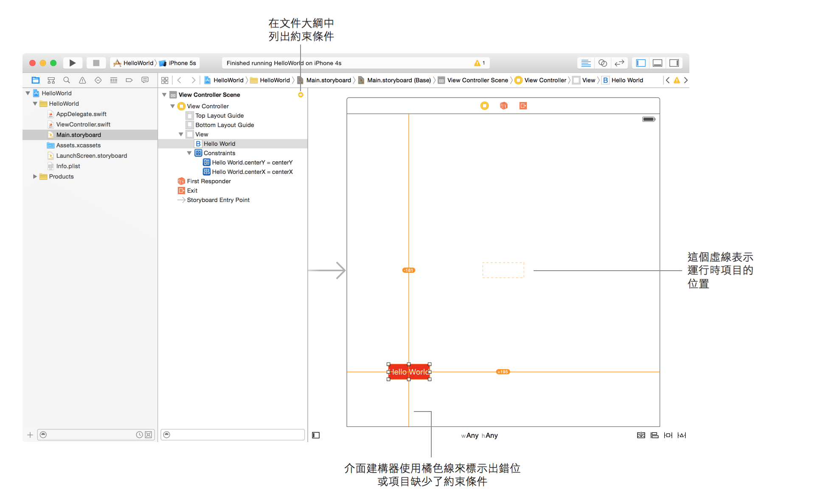The image size is (832, 504).
Task: Collapse the HelloWorld project root
Action: pos(28,93)
